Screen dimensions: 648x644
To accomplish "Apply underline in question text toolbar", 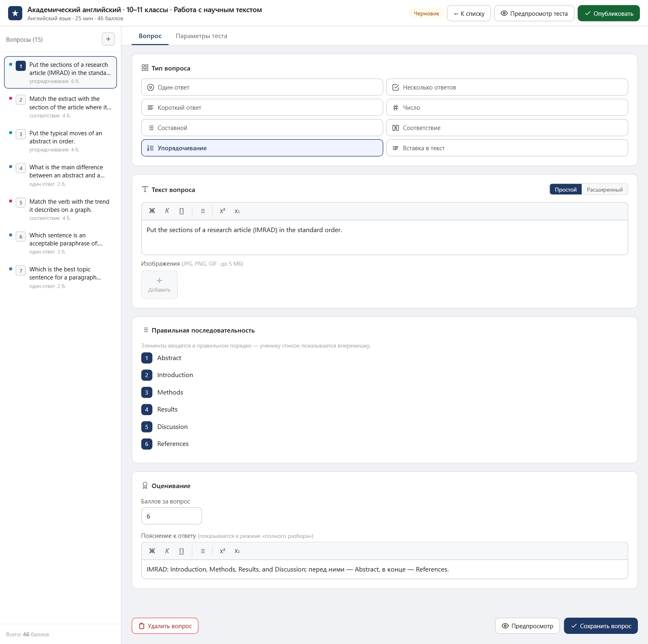I will pyautogui.click(x=181, y=211).
